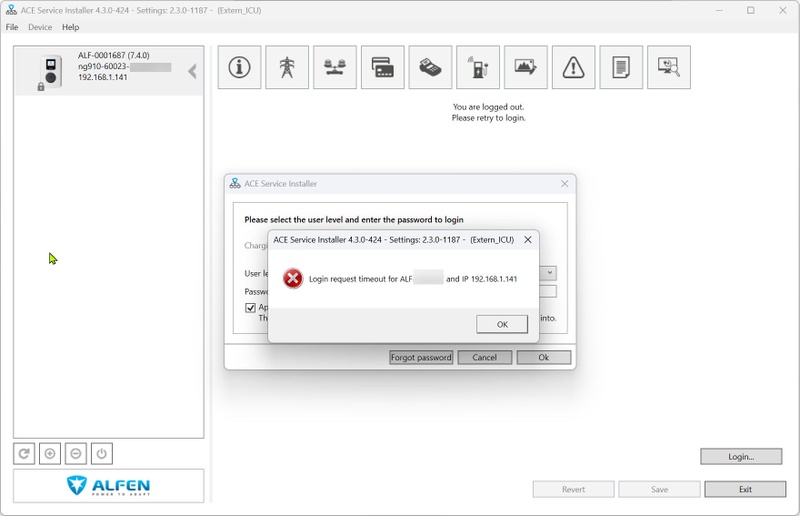This screenshot has height=516, width=800.
Task: Click Ok in the login dialog
Action: (544, 357)
